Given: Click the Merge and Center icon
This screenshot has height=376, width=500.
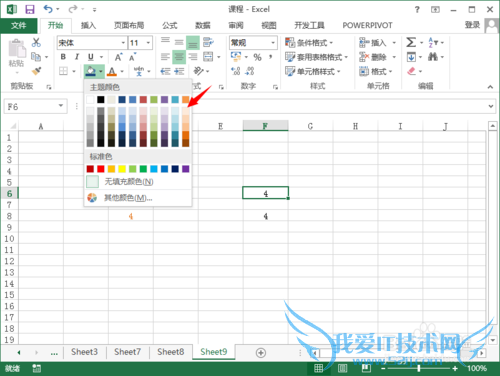Looking at the screenshot, I should point(208,57).
